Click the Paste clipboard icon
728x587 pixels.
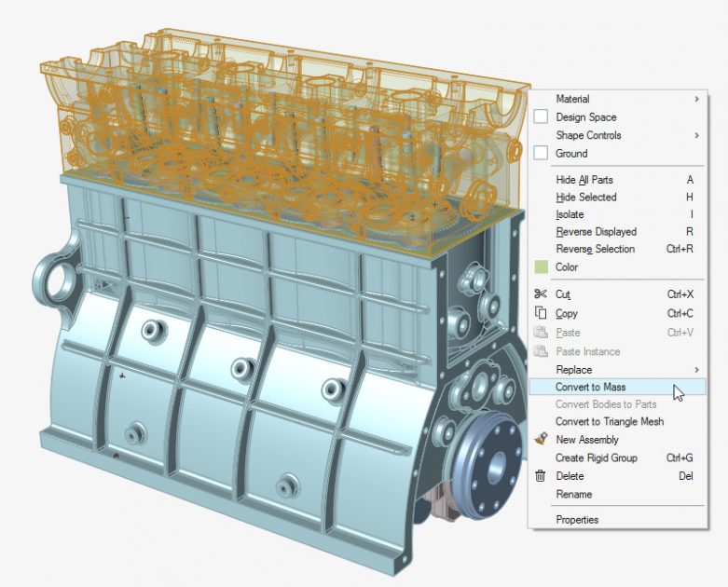[540, 333]
